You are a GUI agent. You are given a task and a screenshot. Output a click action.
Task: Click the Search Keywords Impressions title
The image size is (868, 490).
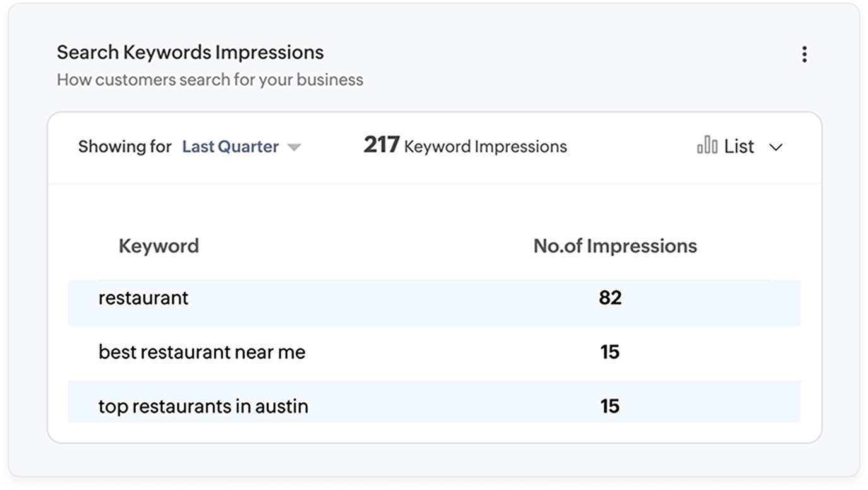click(190, 52)
